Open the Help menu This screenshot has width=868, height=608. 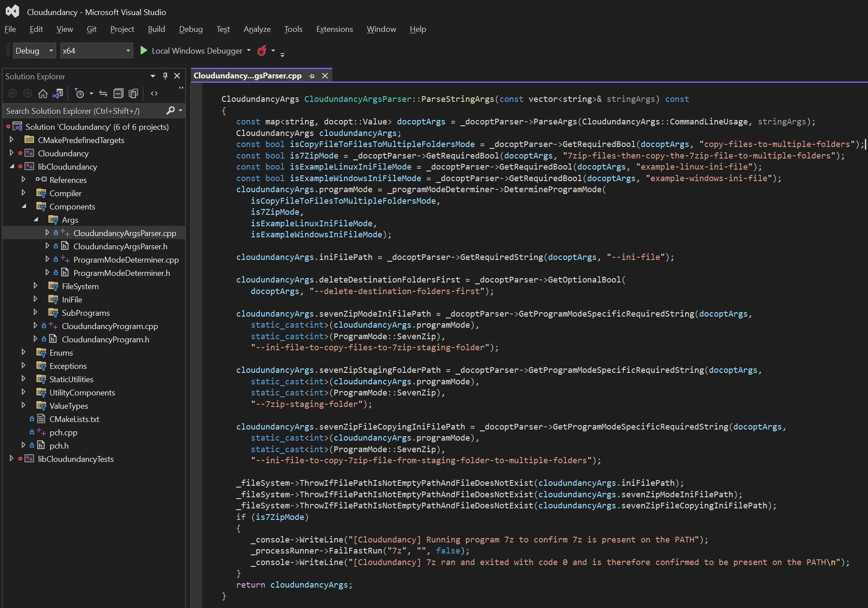(x=418, y=29)
